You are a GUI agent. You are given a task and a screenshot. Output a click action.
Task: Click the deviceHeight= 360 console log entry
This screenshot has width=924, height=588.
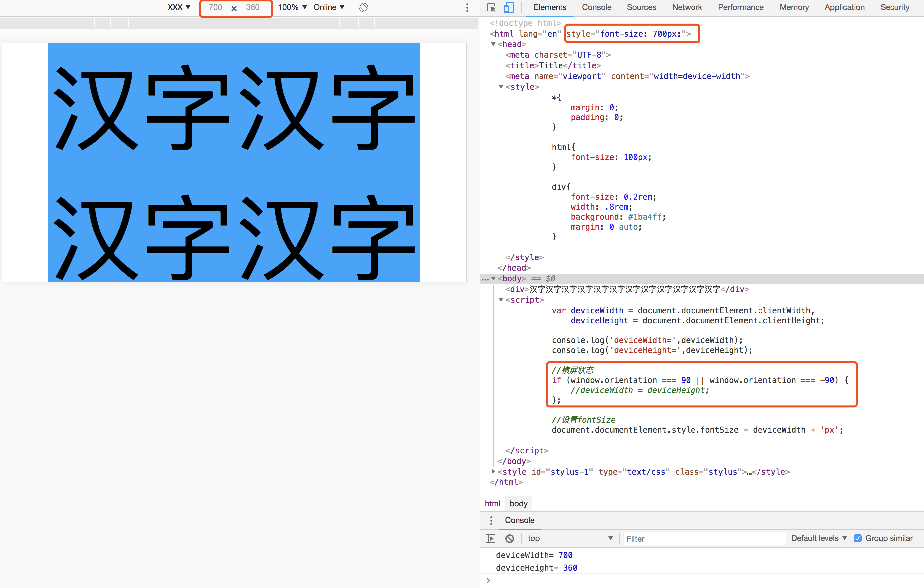point(702,568)
